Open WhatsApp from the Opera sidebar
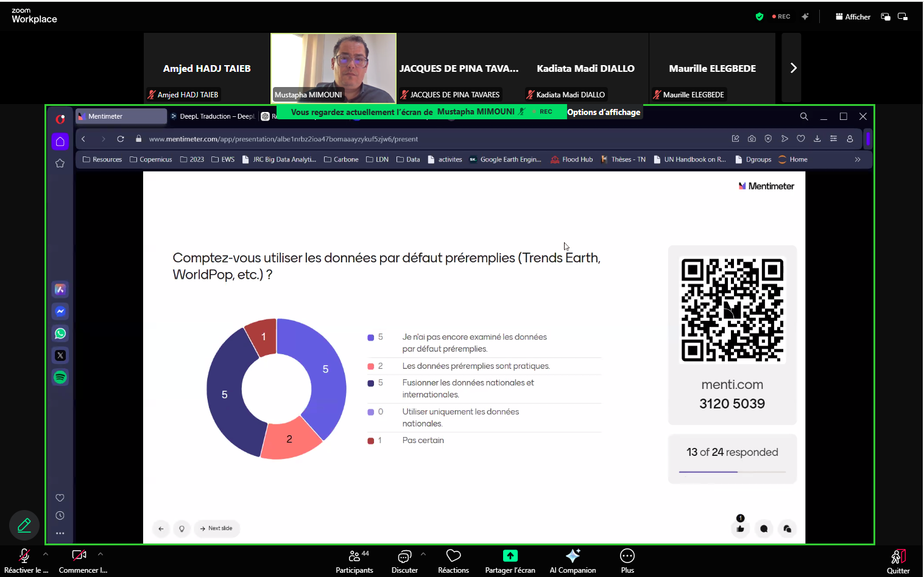The height and width of the screenshot is (577, 924). 60,333
